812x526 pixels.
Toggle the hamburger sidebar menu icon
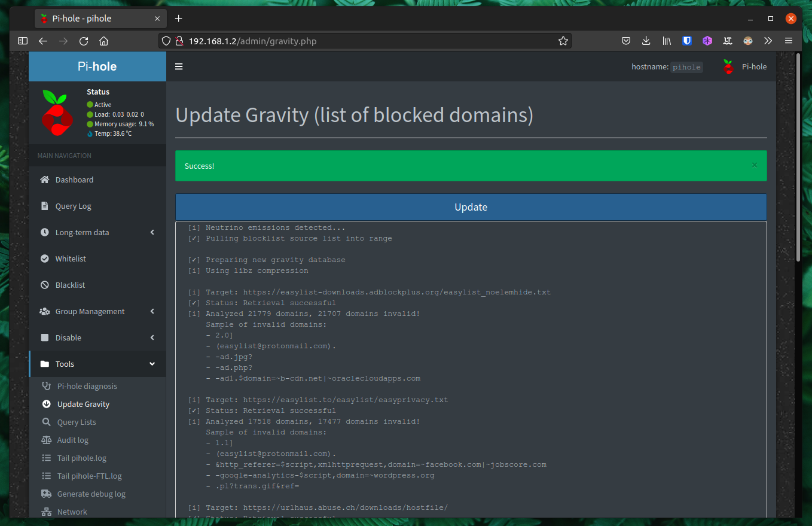[x=179, y=66]
